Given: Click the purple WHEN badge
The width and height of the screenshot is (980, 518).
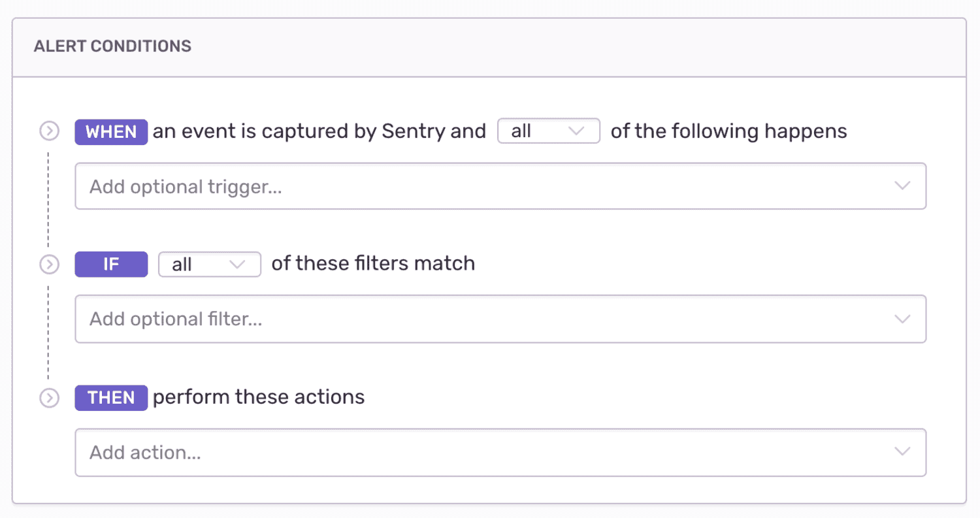Looking at the screenshot, I should pos(111,132).
